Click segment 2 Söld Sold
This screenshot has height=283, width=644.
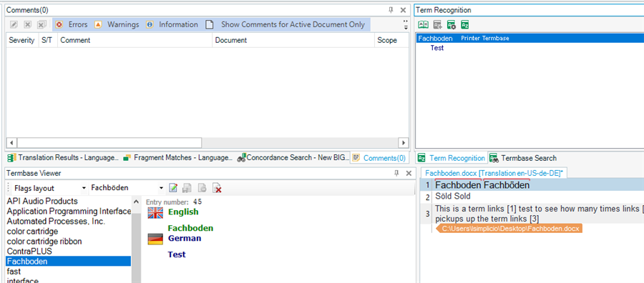(453, 196)
